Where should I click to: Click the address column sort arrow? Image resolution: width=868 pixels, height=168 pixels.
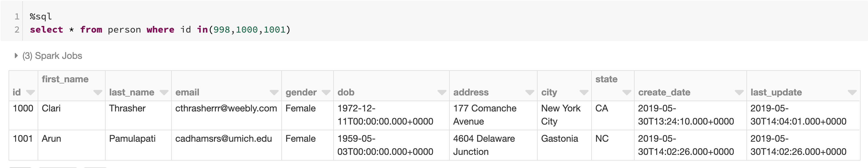pos(529,93)
